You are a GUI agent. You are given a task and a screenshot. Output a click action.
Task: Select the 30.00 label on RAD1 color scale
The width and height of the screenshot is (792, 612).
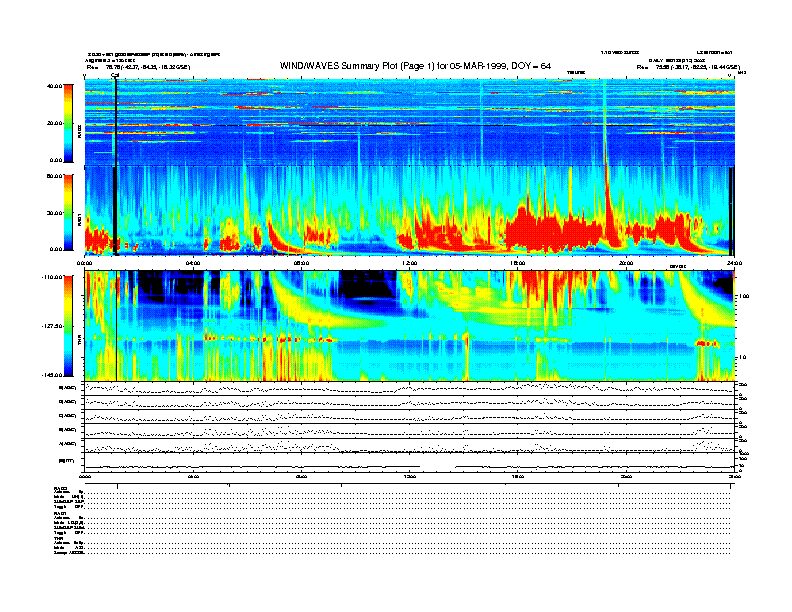pos(54,213)
